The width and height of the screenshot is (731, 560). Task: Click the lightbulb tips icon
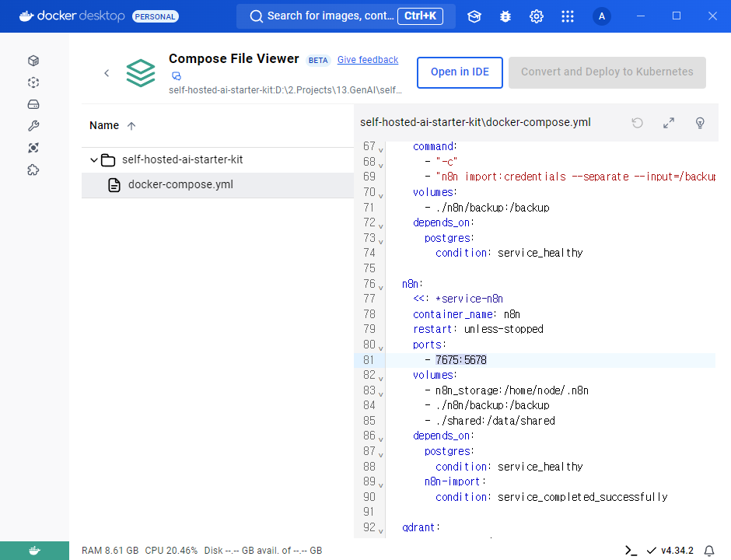[x=700, y=123]
